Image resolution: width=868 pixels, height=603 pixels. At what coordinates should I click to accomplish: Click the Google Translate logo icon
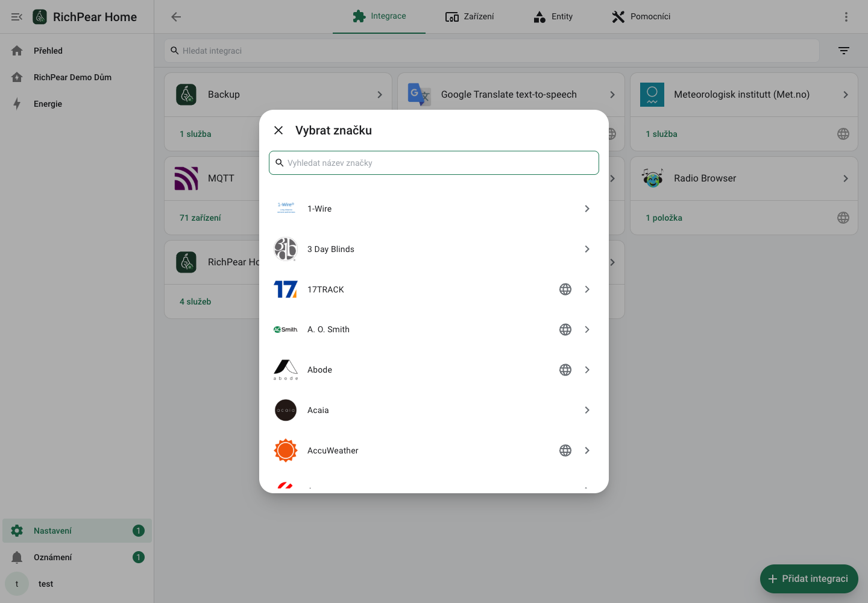419,95
